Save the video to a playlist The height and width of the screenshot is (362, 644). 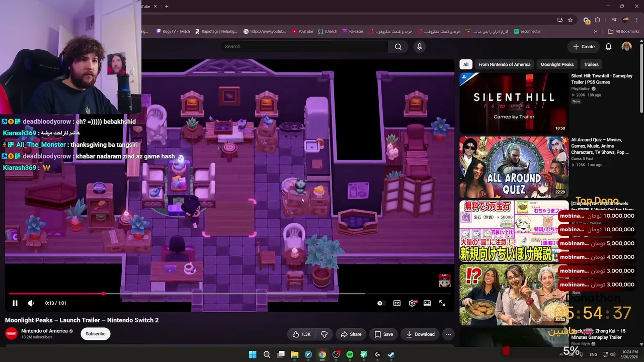click(383, 334)
